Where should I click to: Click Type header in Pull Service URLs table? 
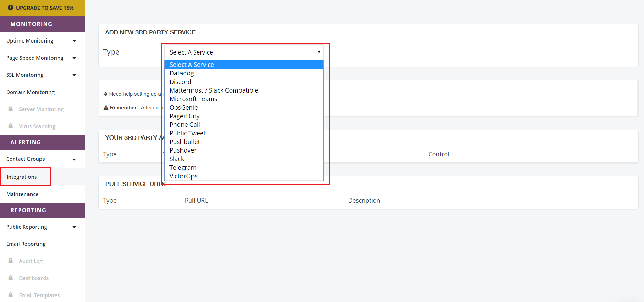[x=110, y=201]
